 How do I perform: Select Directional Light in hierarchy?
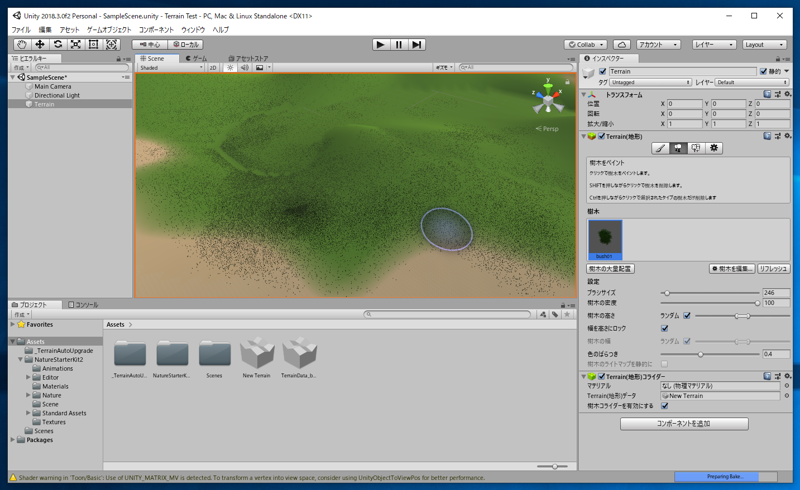point(57,95)
